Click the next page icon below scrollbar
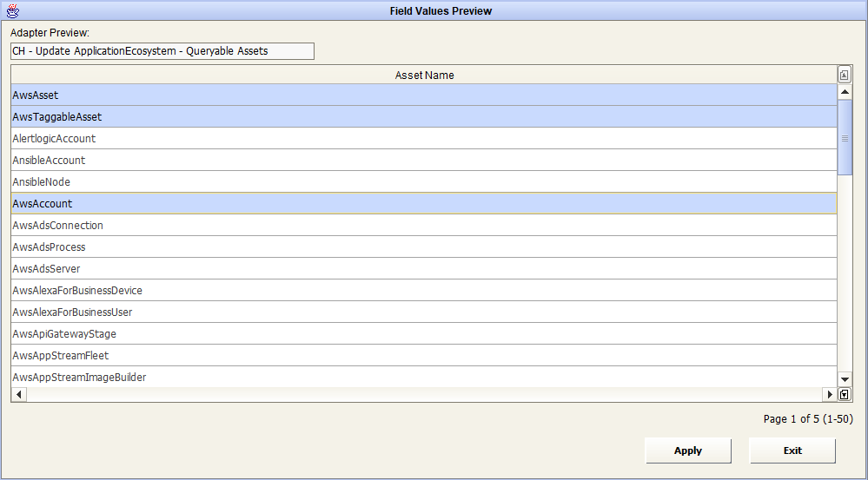This screenshot has width=868, height=480. (845, 394)
